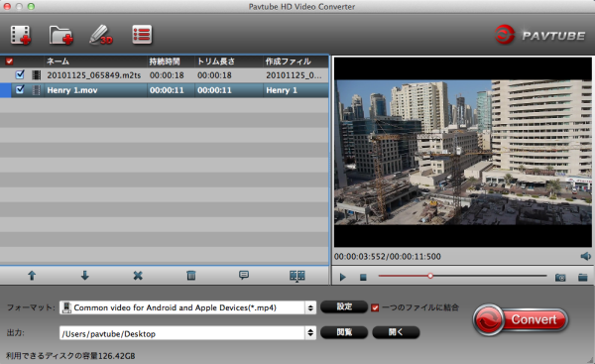Stop the preview playback
This screenshot has height=364, width=595.
point(363,278)
